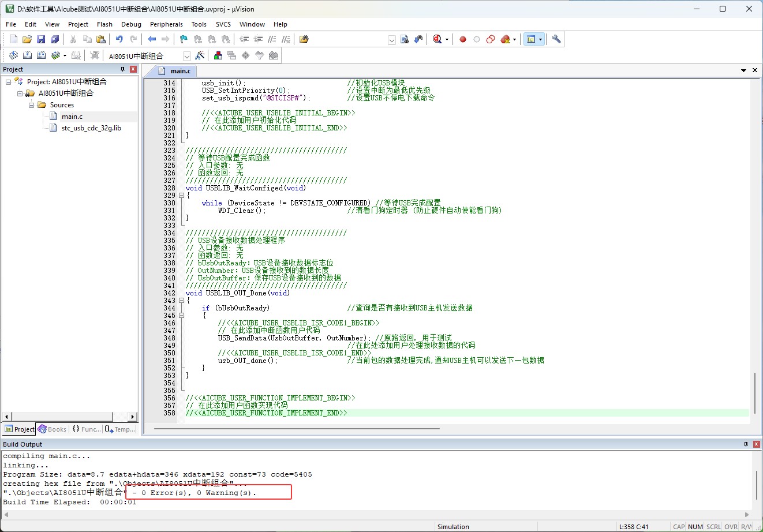Open the Debug menu
This screenshot has height=532, width=763.
click(131, 24)
